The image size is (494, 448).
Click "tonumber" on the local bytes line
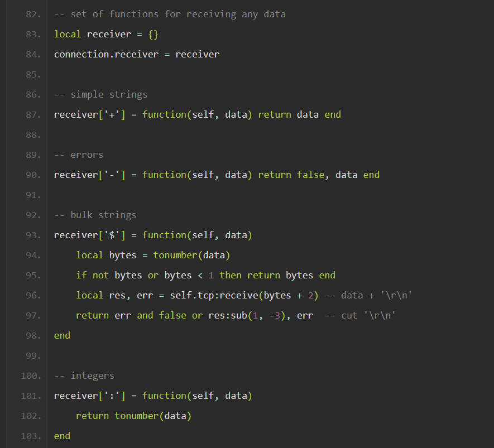175,255
